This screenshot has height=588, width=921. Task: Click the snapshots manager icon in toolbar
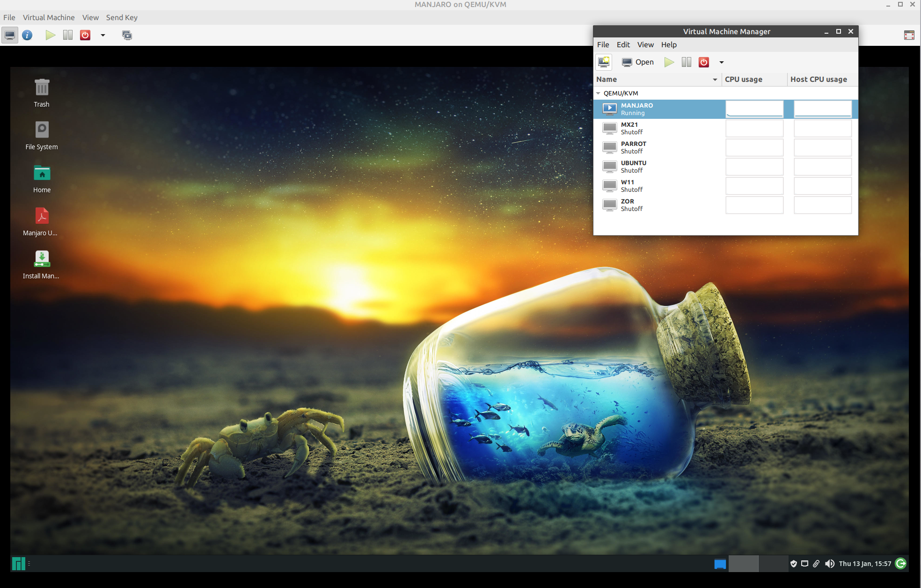tap(127, 35)
